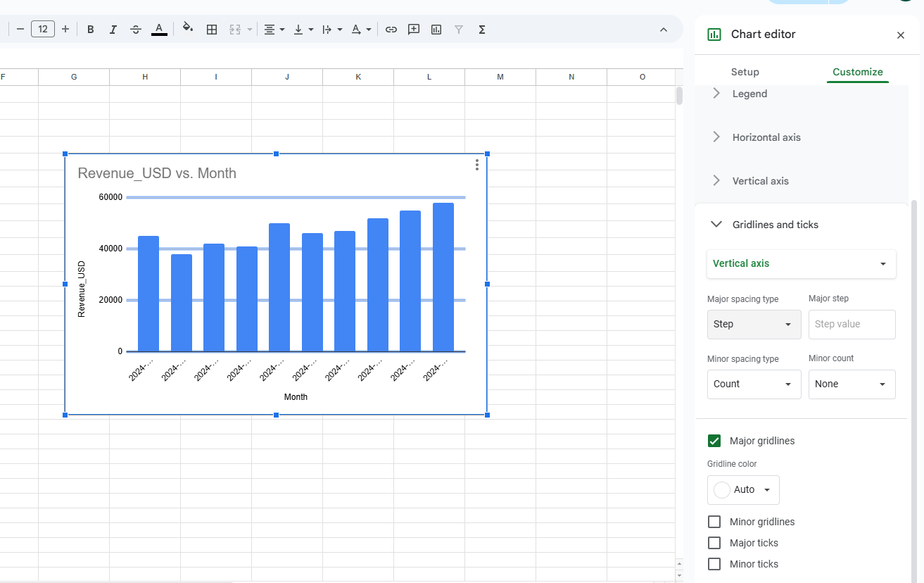924x583 pixels.
Task: Open the Vertical axis selector dropdown
Action: click(801, 263)
